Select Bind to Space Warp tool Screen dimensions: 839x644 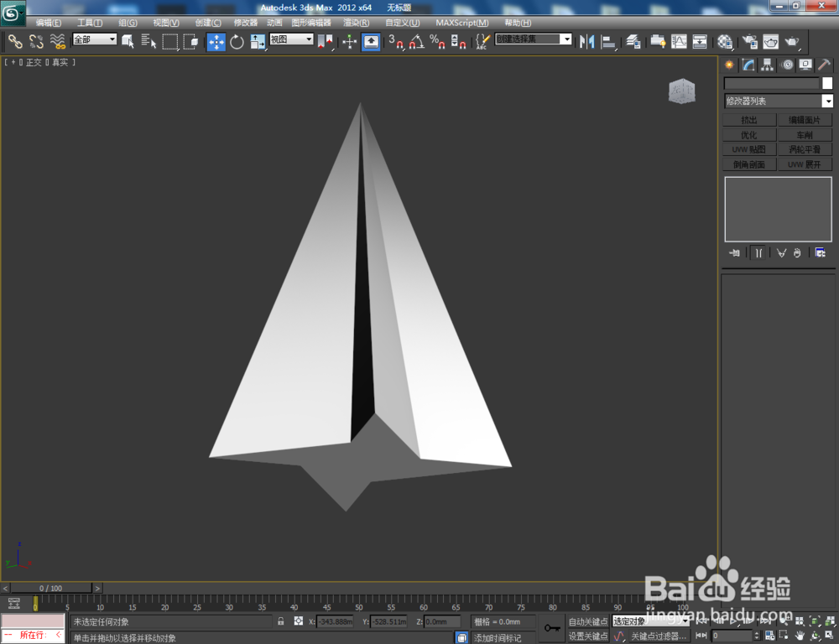click(57, 41)
